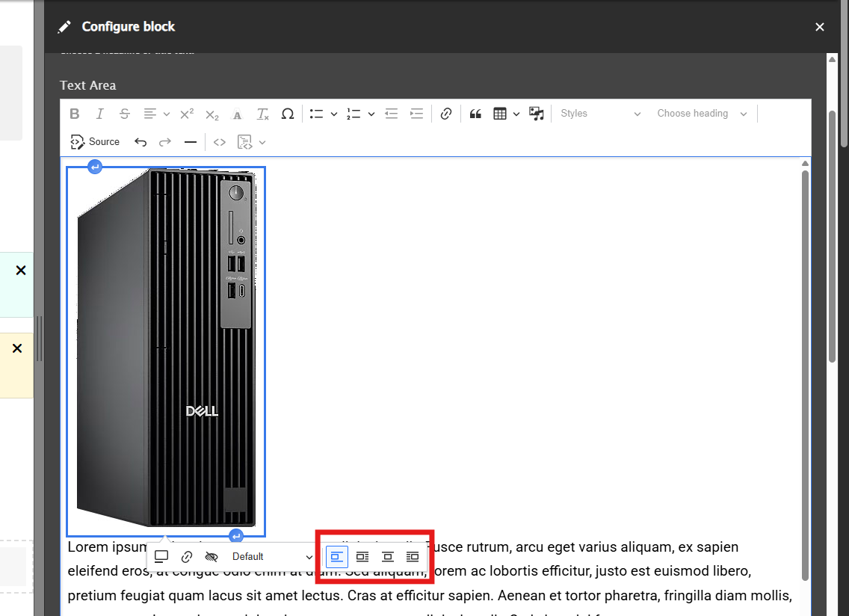Image resolution: width=849 pixels, height=616 pixels.
Task: Click the text alignment icon
Action: [150, 114]
